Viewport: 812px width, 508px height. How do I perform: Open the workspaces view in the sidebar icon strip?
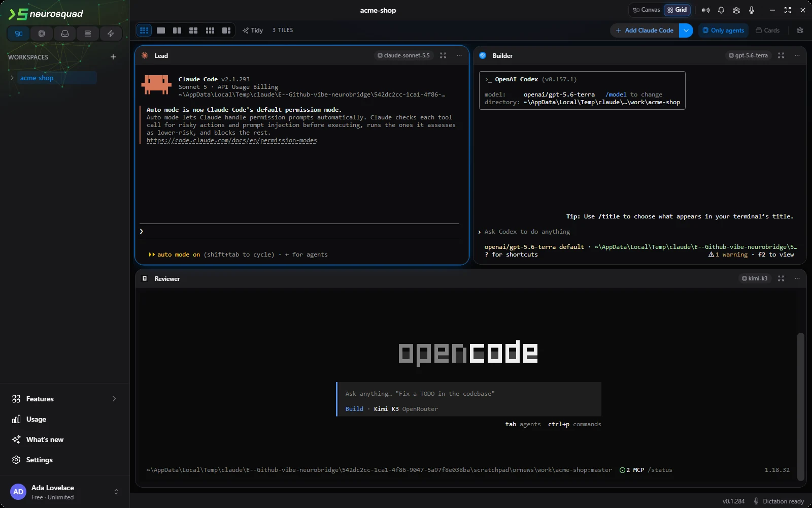(19, 34)
